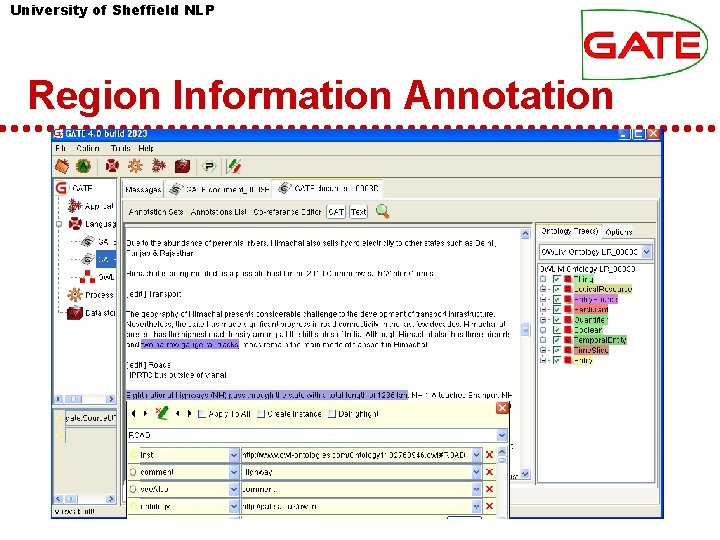Select the Language Resources tree node
This screenshot has width=720, height=540.
click(x=91, y=224)
